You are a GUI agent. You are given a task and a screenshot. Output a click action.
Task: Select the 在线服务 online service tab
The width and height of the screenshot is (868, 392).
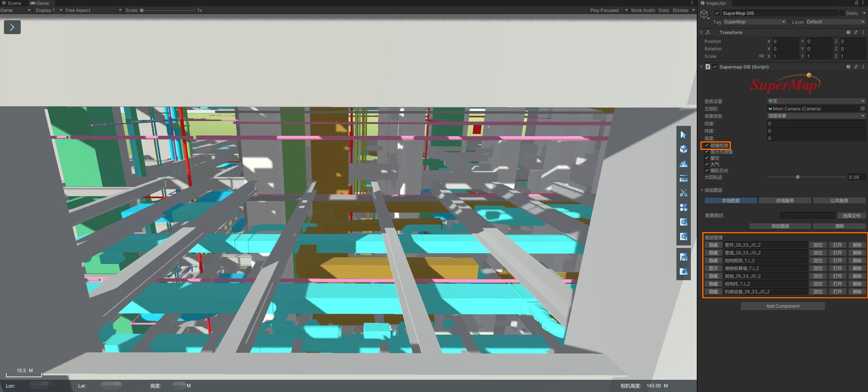click(x=785, y=201)
